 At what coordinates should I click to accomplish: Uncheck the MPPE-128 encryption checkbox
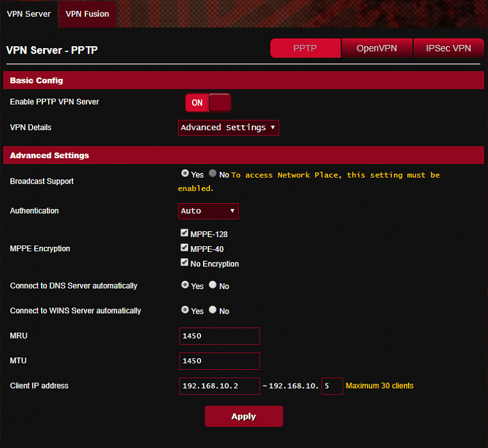(x=184, y=232)
